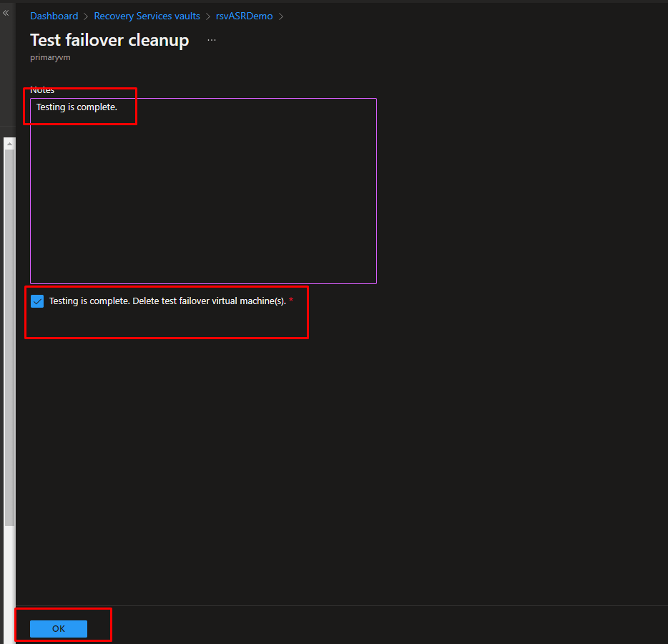668x644 pixels.
Task: Uncheck the Delete test failover virtual machines checkbox
Action: (x=38, y=302)
